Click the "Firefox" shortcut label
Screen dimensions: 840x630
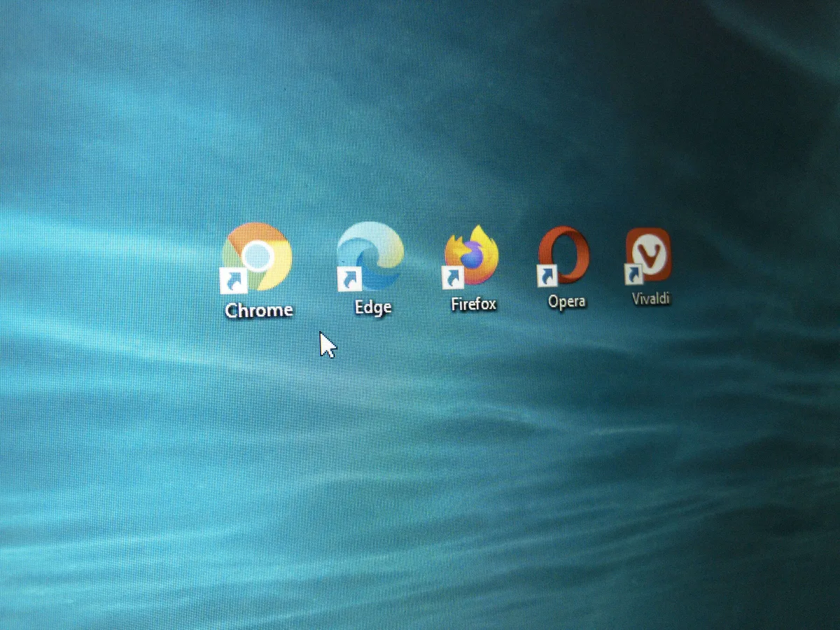(474, 304)
